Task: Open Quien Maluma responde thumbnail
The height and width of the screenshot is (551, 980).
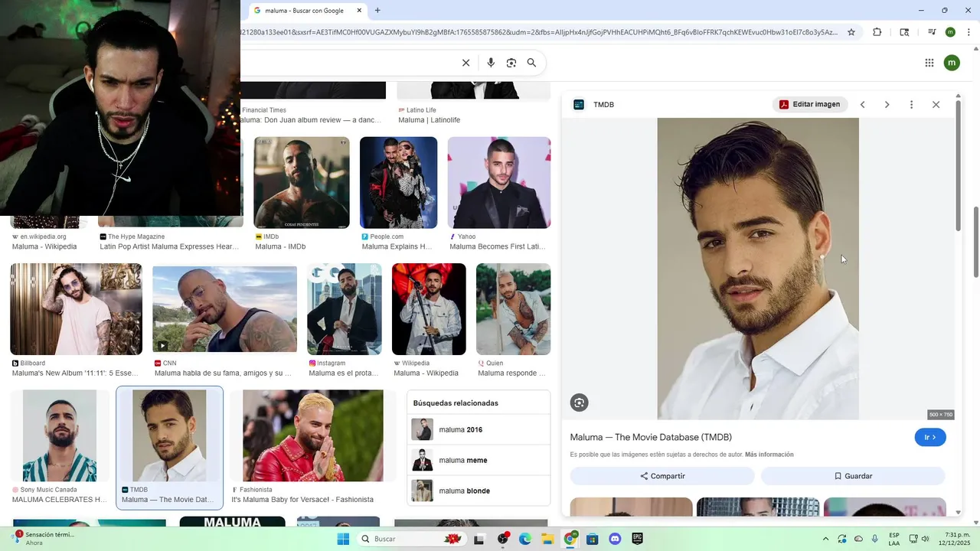Action: tap(513, 309)
